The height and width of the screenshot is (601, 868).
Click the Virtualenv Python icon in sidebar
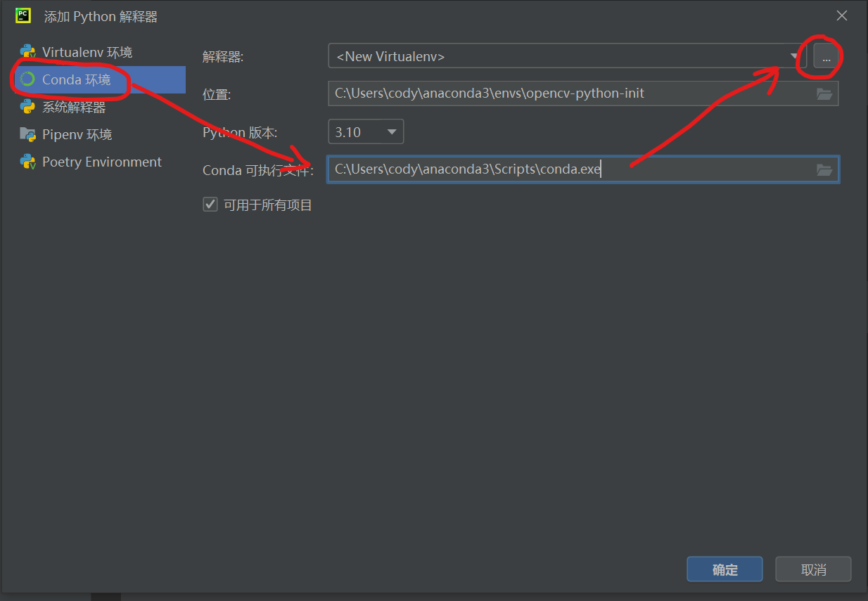point(28,52)
